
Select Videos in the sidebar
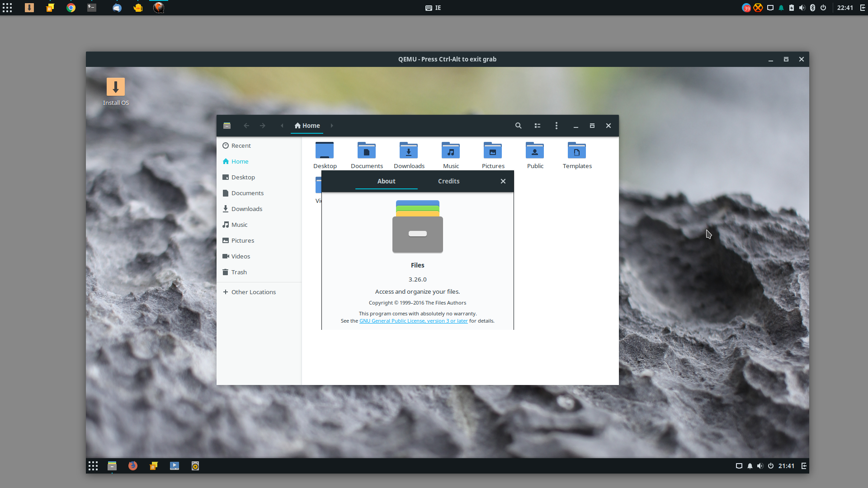coord(259,256)
